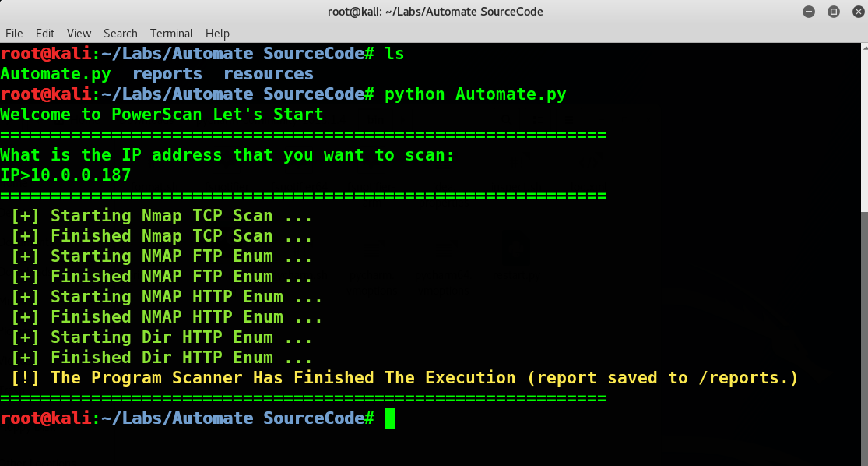This screenshot has height=466, width=868.
Task: Open the File menu
Action: pos(14,34)
